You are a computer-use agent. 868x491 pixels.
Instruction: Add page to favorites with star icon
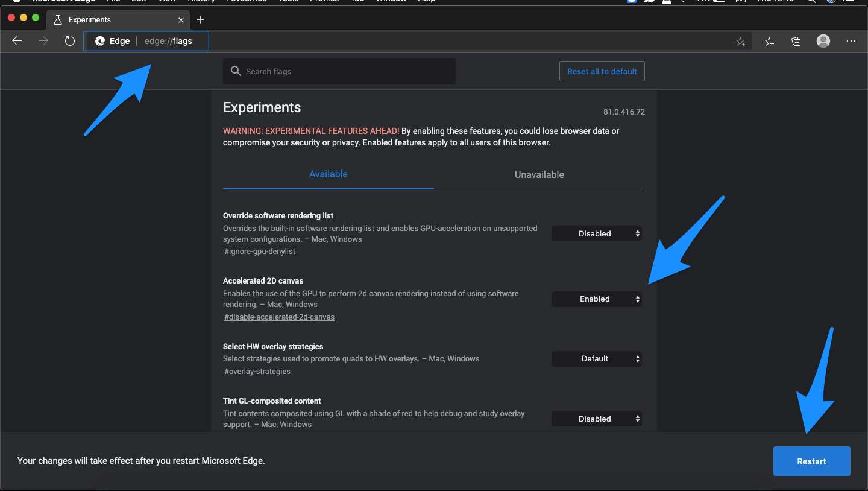pos(740,42)
